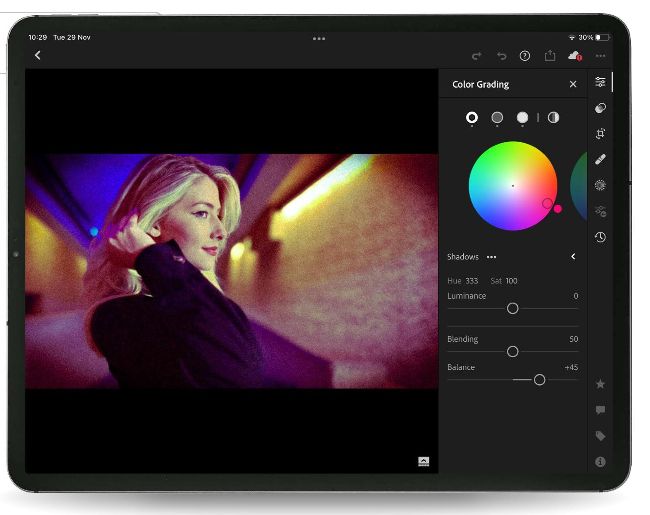Check cloud sync status icon
This screenshot has width=650, height=515.
(x=575, y=56)
